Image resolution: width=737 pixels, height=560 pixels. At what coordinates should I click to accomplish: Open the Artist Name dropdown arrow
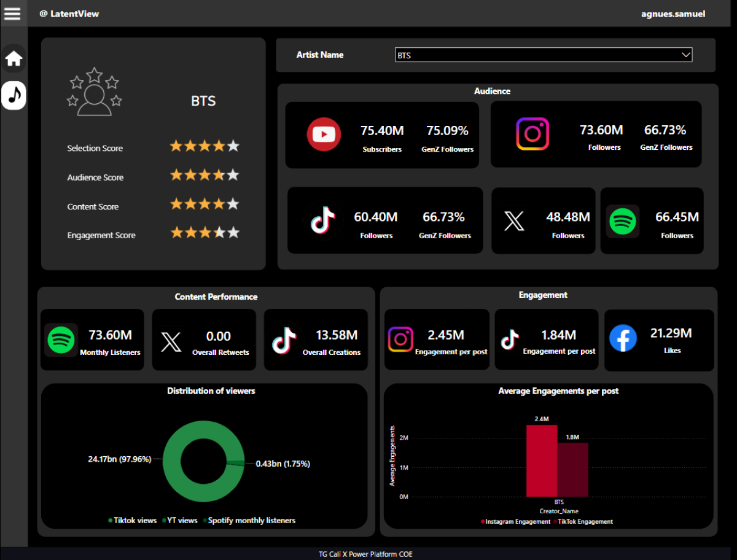click(686, 55)
